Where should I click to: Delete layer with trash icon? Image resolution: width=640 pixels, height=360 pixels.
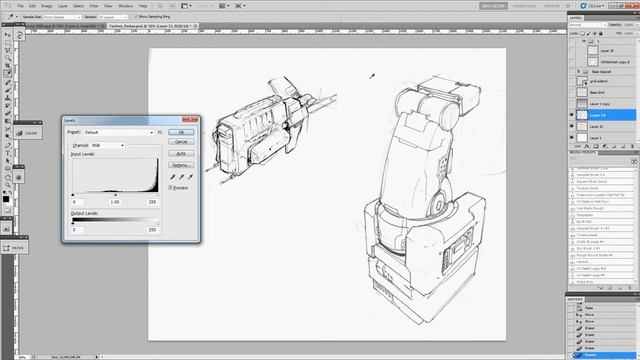coord(632,146)
